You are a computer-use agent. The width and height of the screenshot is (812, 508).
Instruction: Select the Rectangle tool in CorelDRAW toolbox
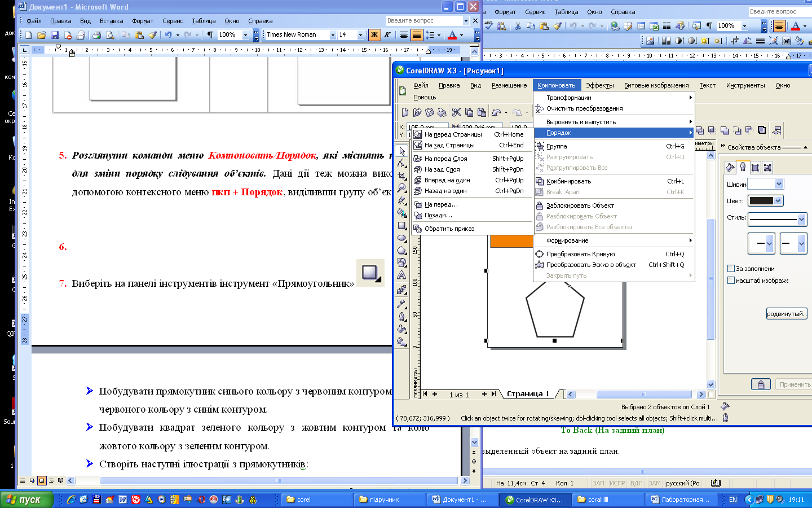pyautogui.click(x=401, y=226)
